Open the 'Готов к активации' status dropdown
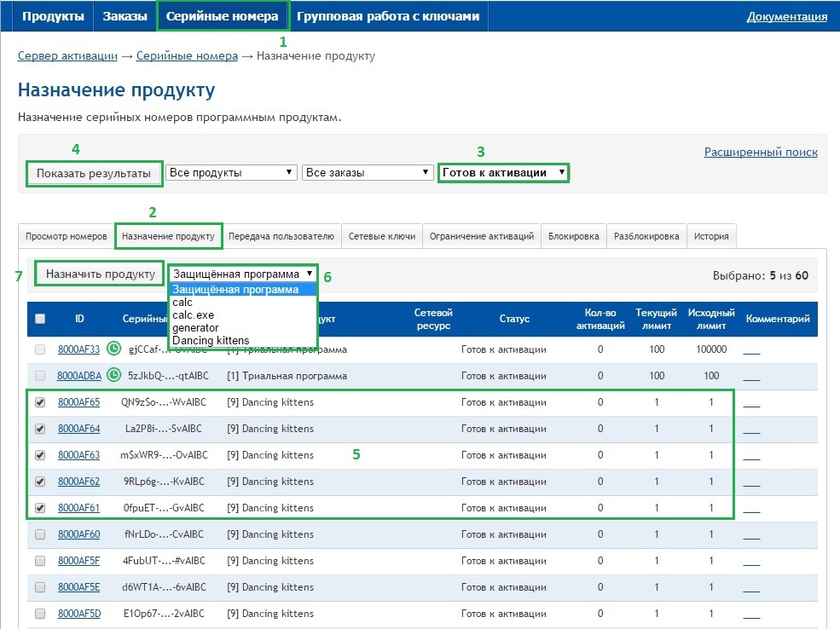840x629 pixels. click(x=503, y=172)
